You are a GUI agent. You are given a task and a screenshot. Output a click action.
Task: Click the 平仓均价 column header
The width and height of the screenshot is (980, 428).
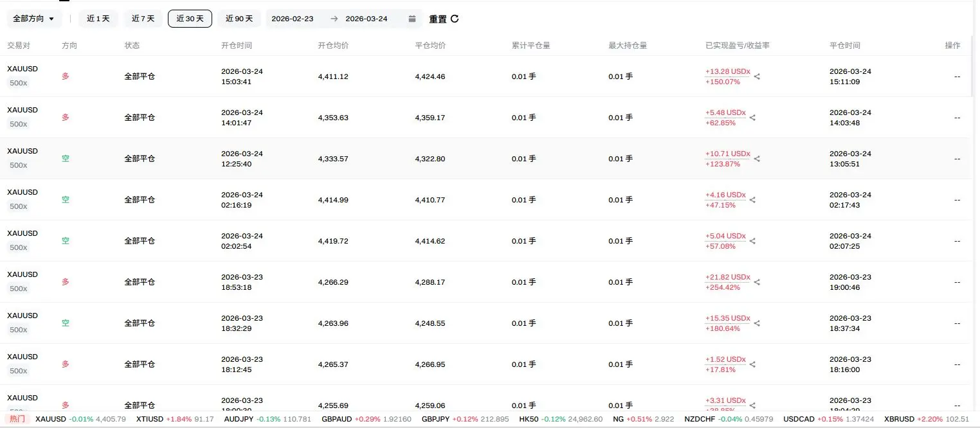[x=430, y=46]
